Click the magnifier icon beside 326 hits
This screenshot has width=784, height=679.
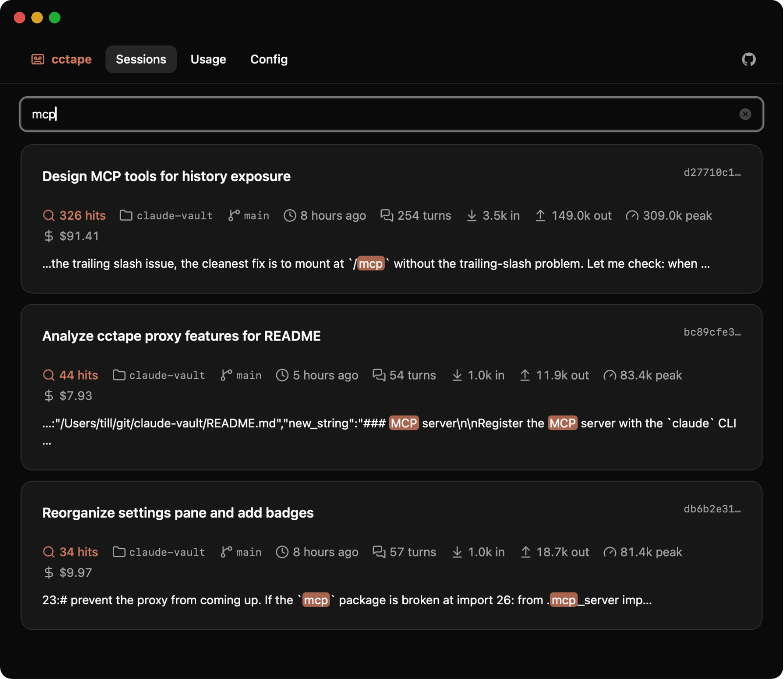coord(49,215)
